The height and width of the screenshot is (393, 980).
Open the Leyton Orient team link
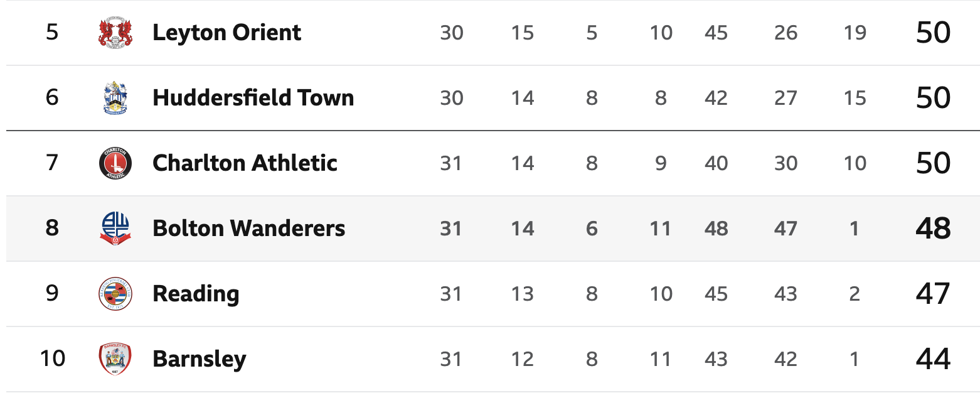[226, 33]
